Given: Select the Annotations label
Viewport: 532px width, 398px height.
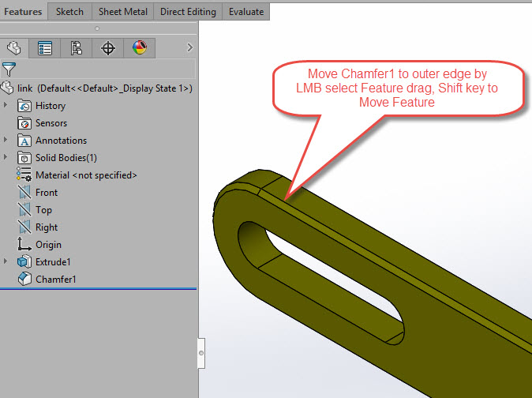Looking at the screenshot, I should pyautogui.click(x=61, y=141).
